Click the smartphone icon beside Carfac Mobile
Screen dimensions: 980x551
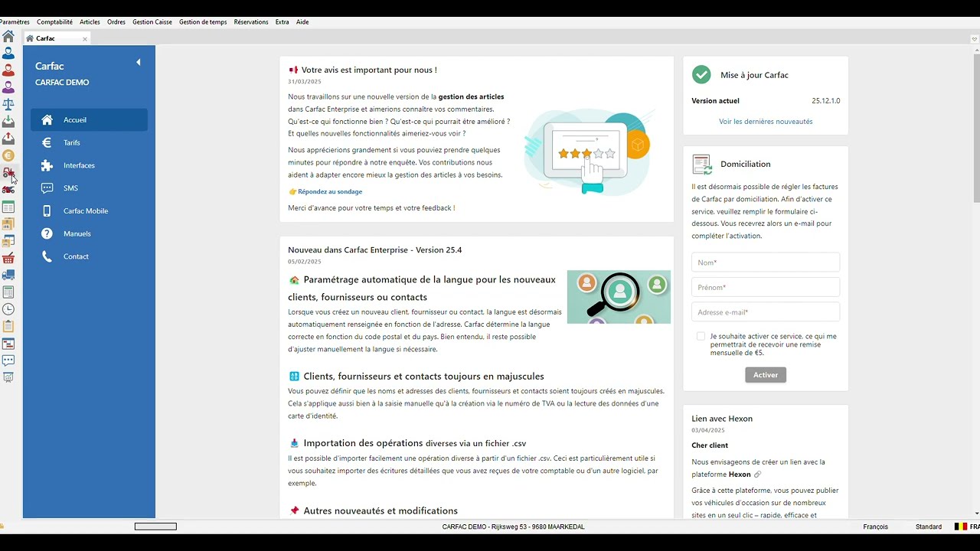[47, 210]
